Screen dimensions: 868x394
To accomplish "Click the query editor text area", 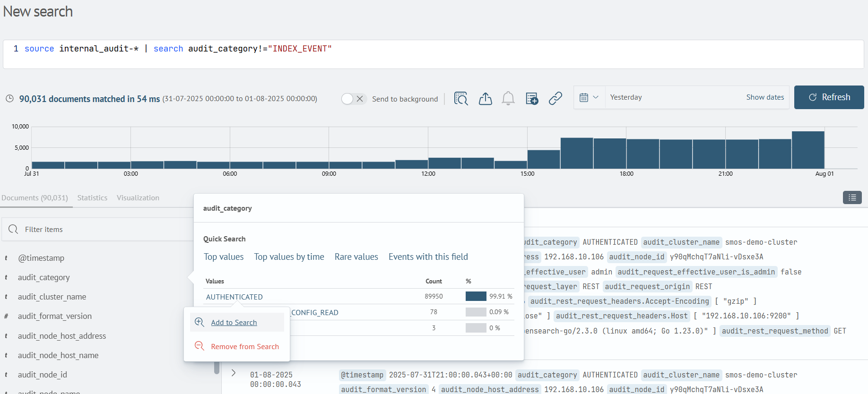I will point(434,54).
